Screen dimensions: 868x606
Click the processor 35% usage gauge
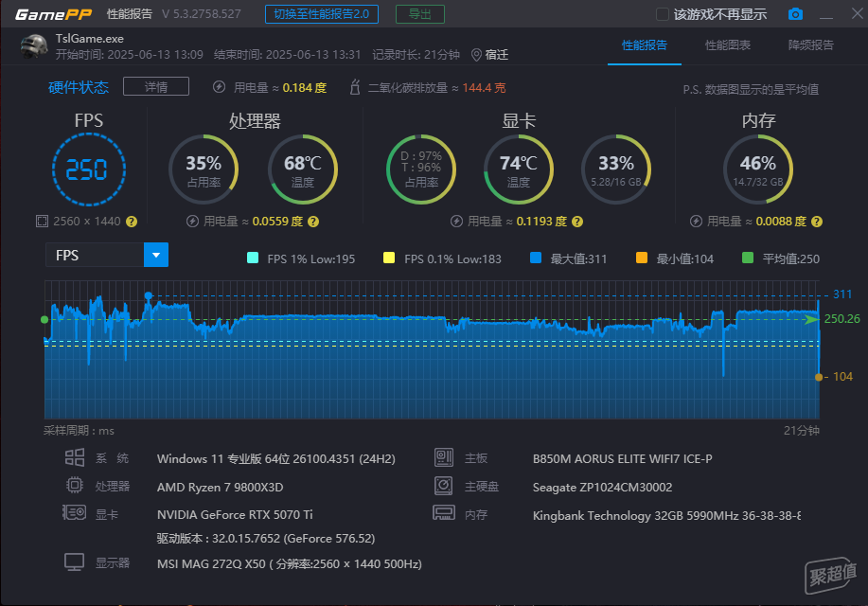(x=204, y=169)
